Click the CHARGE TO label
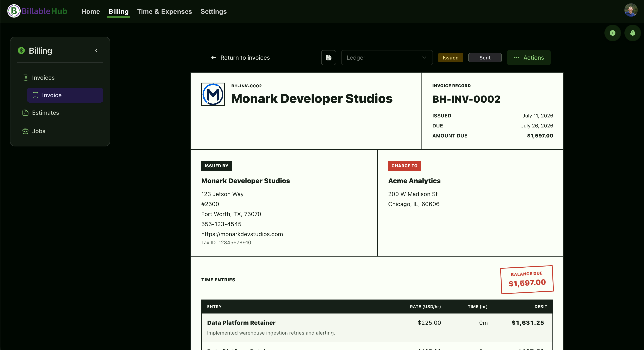 (404, 166)
